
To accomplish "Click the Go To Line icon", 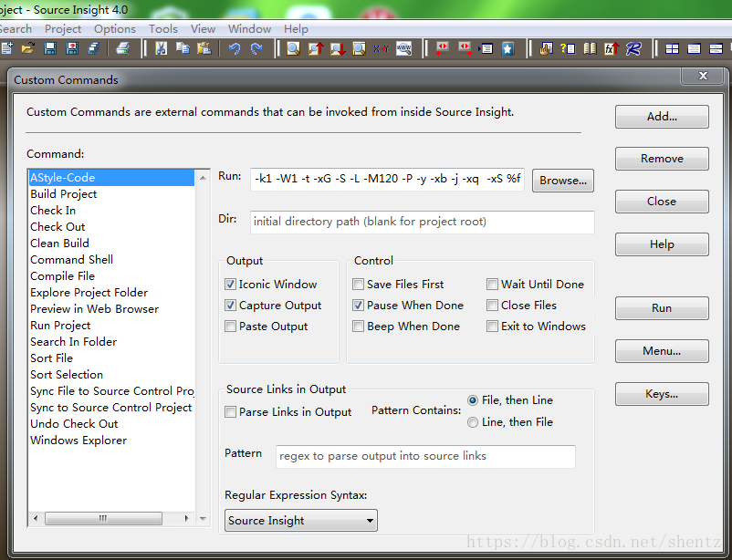I will [x=486, y=48].
